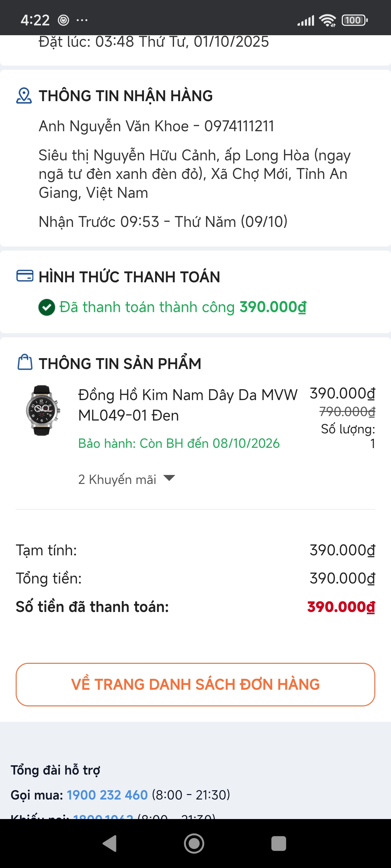This screenshot has width=391, height=868.
Task: Tap the cellular signal strength icon
Action: pyautogui.click(x=305, y=20)
